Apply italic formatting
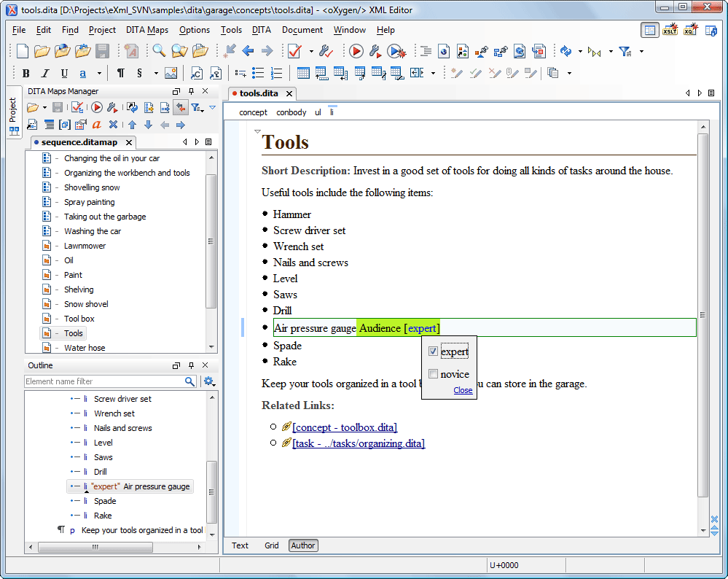The image size is (728, 579). point(45,73)
